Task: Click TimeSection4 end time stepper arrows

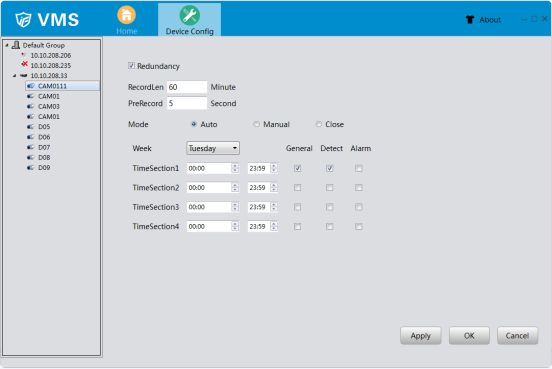Action: (274, 226)
